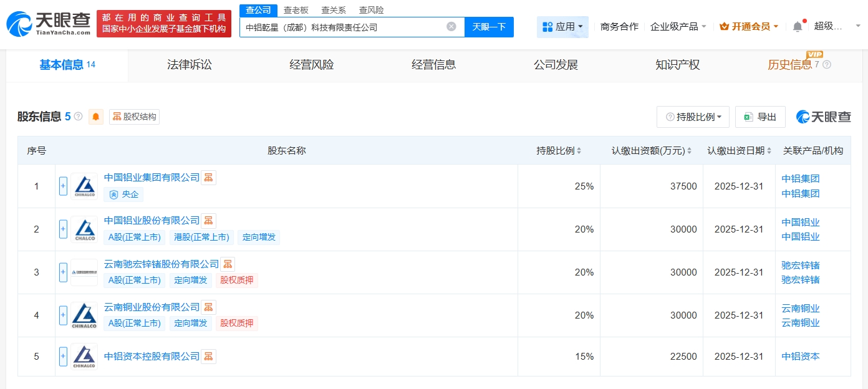
Task: Sort by 认缴出资额 column
Action: [x=652, y=151]
